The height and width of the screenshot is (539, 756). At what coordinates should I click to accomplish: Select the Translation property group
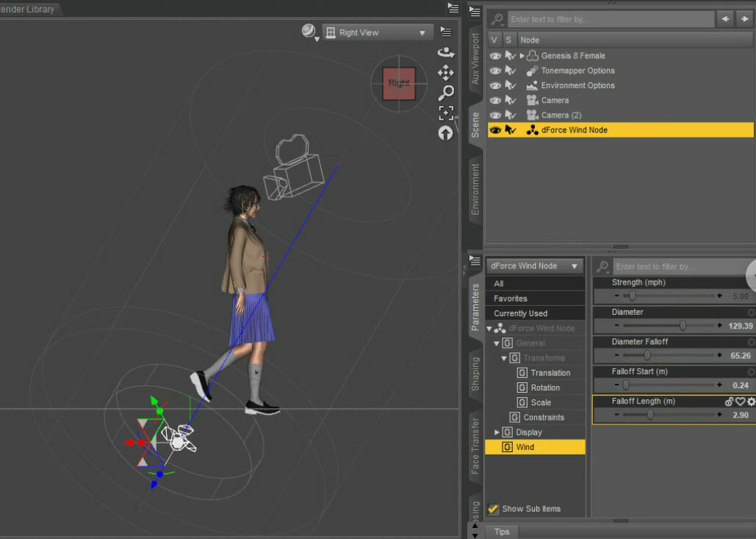pos(550,373)
